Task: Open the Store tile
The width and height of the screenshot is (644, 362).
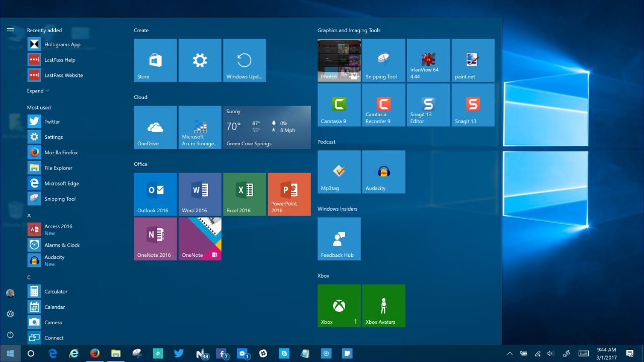Action: click(x=155, y=60)
